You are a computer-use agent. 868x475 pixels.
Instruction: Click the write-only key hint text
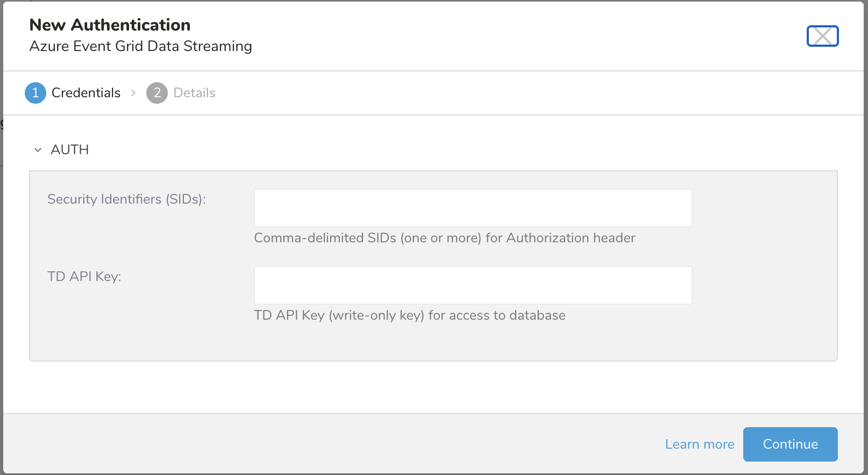point(409,315)
